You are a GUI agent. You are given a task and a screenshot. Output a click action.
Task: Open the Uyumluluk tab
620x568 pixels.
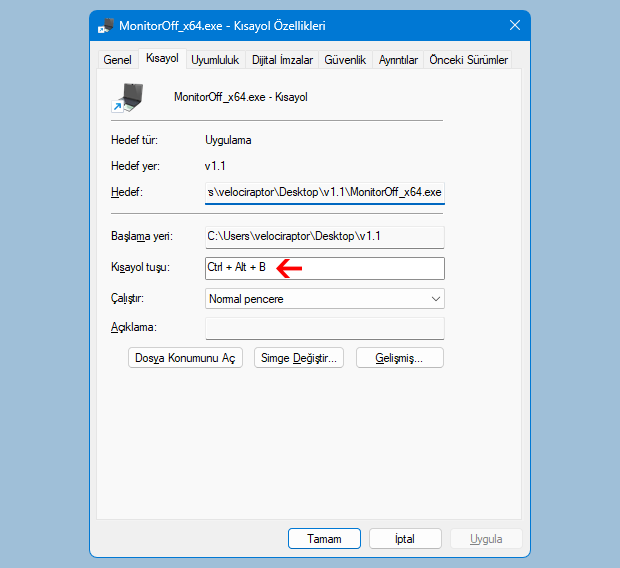(x=215, y=60)
